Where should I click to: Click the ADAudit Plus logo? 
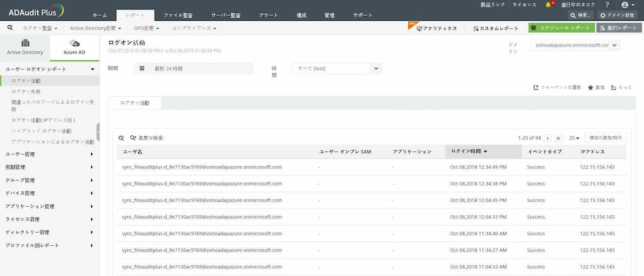pos(36,11)
